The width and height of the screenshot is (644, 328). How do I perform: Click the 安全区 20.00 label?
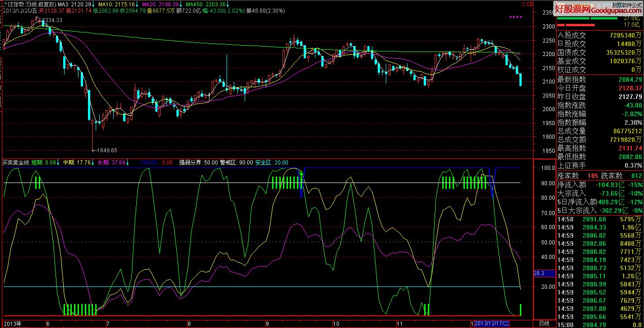272,162
